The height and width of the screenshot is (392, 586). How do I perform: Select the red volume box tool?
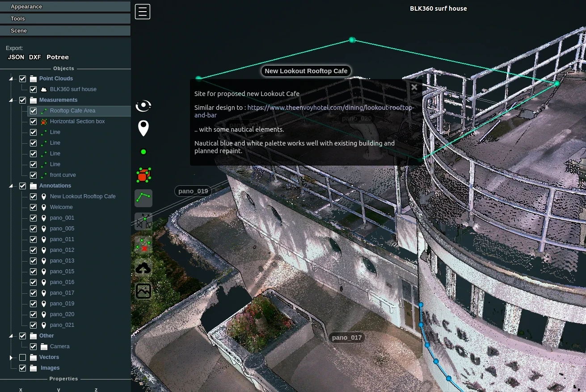(143, 175)
